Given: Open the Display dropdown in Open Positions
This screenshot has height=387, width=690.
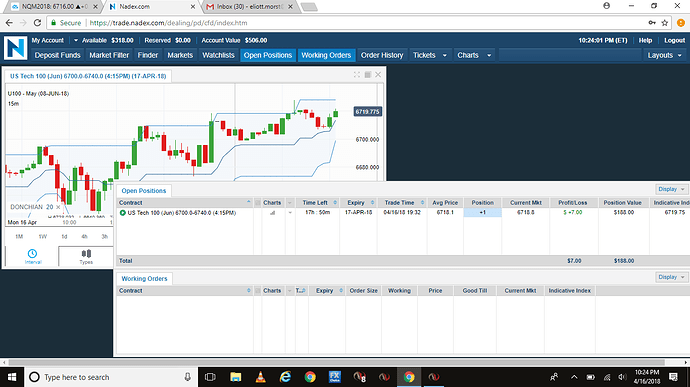Looking at the screenshot, I should click(x=671, y=189).
